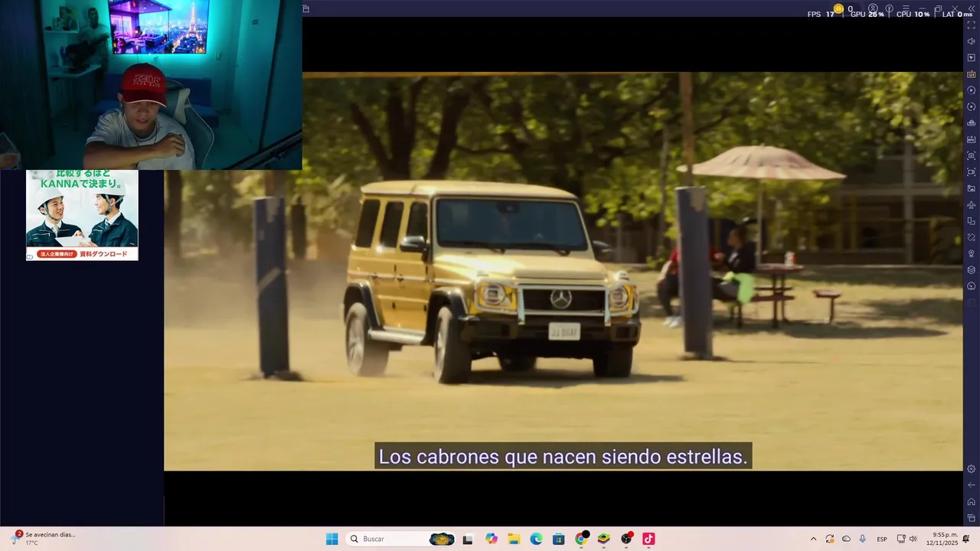Open the hamburger menu in title bar
Screen dimensions: 980x551
point(906,8)
